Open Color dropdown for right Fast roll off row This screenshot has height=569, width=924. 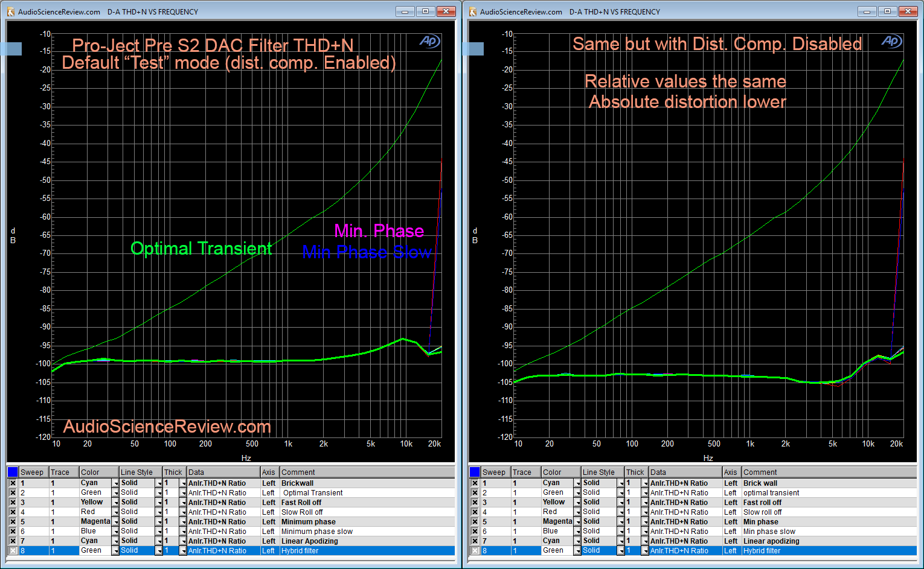[577, 503]
